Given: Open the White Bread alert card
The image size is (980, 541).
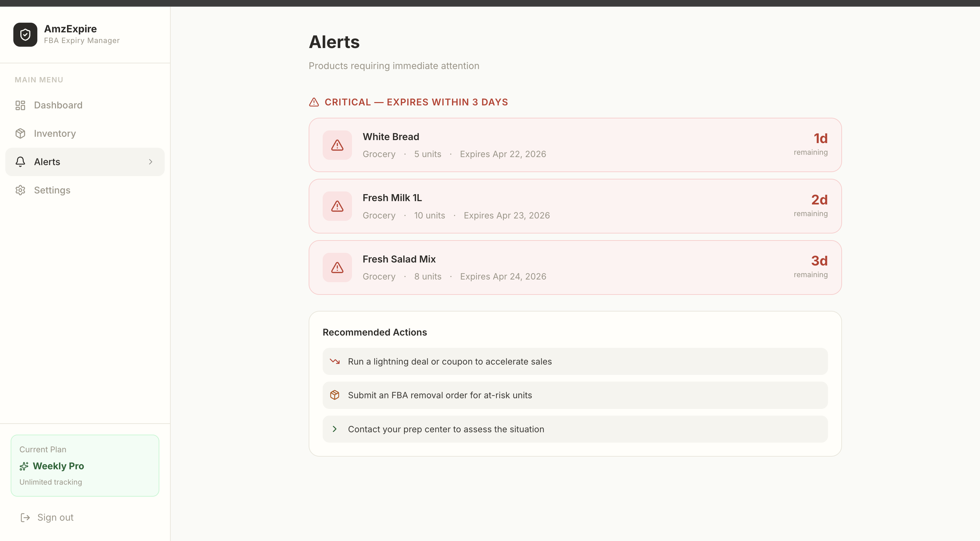Looking at the screenshot, I should (575, 145).
